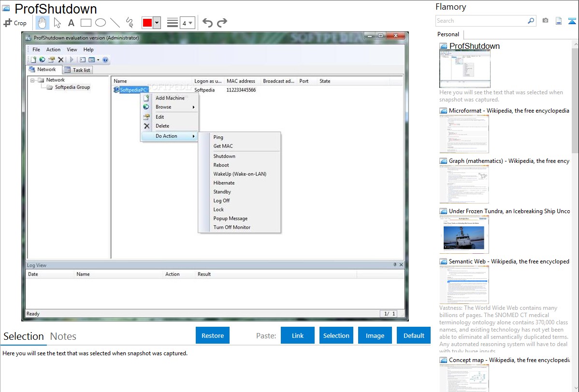Choose the freehand scribble tool
579x392 pixels.
(x=130, y=23)
